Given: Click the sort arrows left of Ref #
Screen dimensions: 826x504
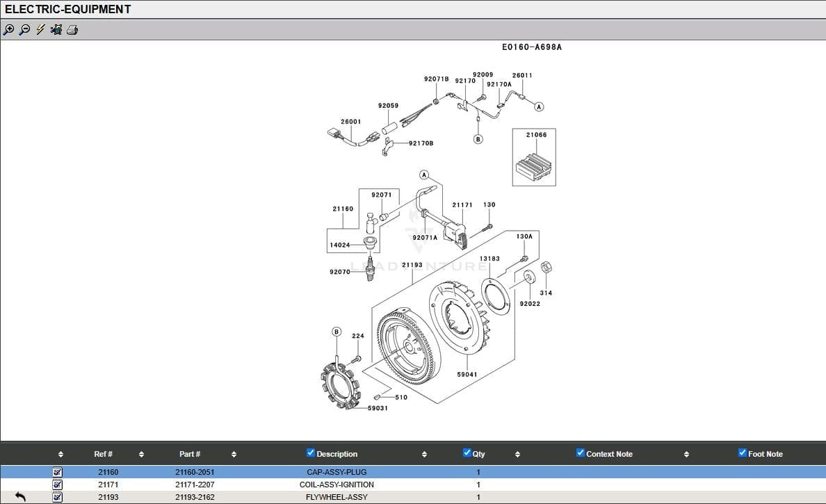Looking at the screenshot, I should pyautogui.click(x=60, y=455).
